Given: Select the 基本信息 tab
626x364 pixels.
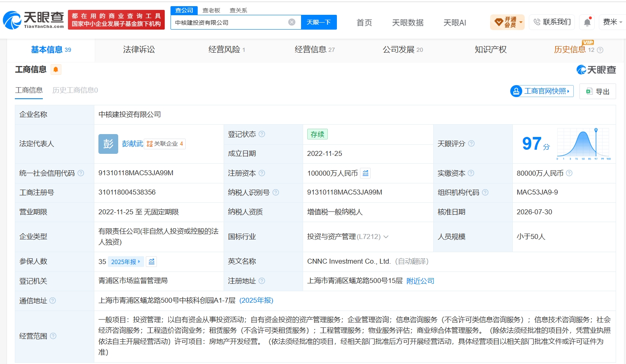Looking at the screenshot, I should pos(51,50).
